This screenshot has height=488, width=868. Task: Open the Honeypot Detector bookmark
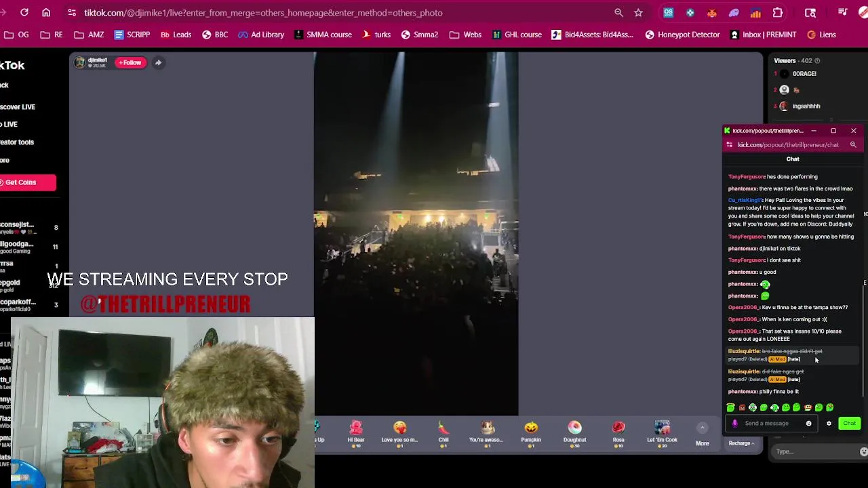[682, 35]
